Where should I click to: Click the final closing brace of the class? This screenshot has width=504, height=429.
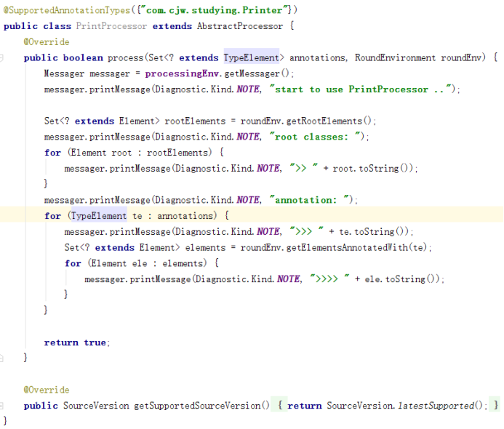tap(5, 421)
